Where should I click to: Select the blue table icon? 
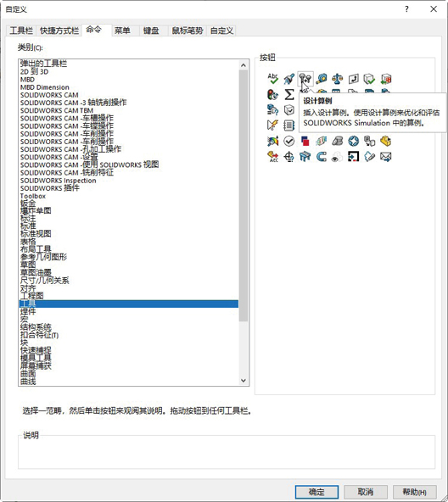pyautogui.click(x=305, y=157)
